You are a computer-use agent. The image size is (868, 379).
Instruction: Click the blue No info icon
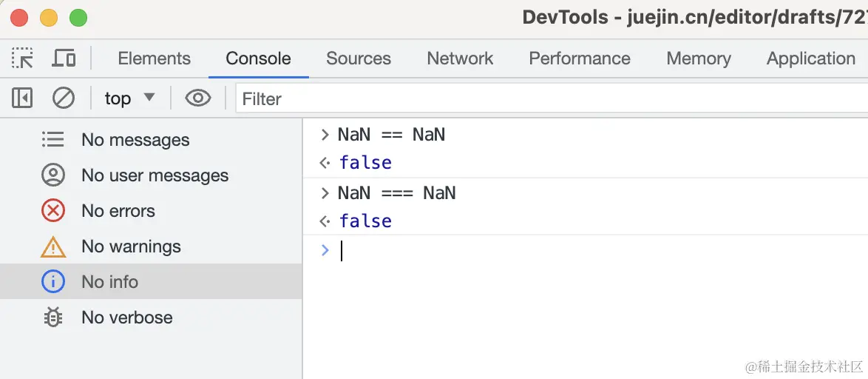click(x=53, y=282)
